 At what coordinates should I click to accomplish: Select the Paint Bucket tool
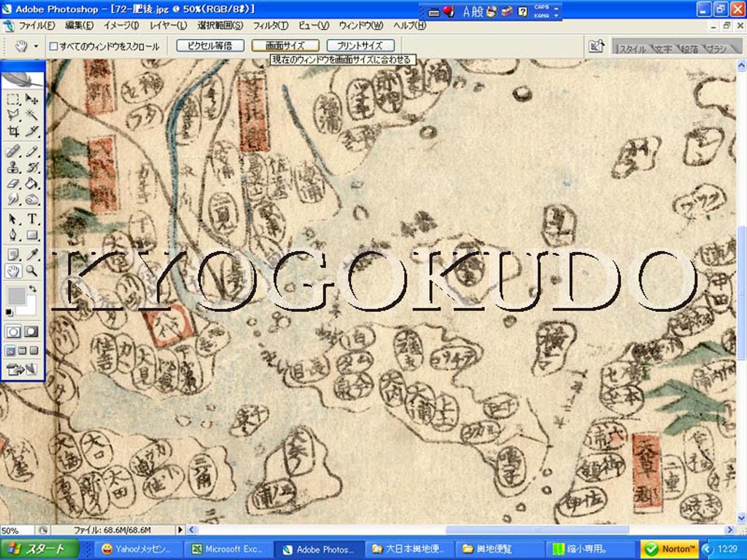(32, 183)
